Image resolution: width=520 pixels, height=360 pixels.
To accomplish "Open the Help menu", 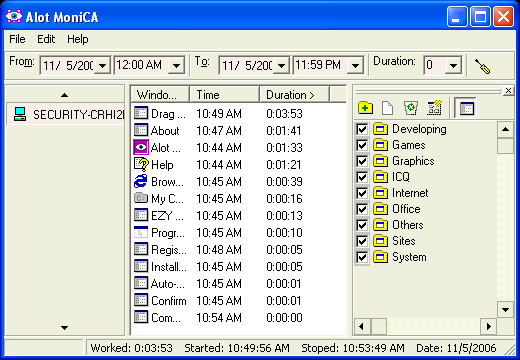I will pos(78,39).
